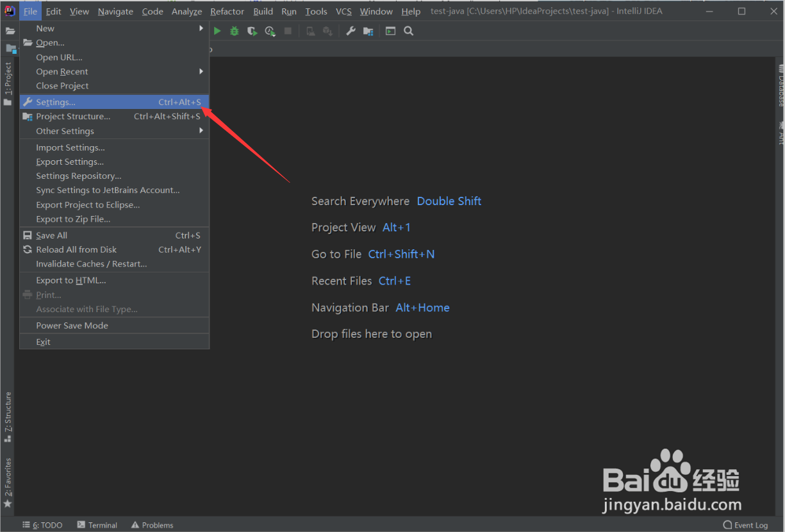Screen dimensions: 785x532
Task: Expand the Open Recent submenu
Action: pos(114,71)
